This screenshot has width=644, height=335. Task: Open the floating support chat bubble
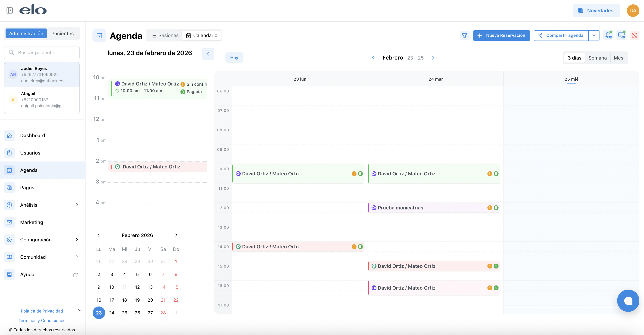click(x=628, y=300)
